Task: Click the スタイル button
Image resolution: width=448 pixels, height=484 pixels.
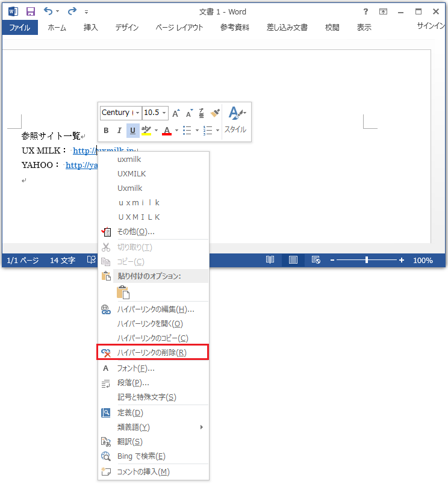Action: pyautogui.click(x=235, y=120)
